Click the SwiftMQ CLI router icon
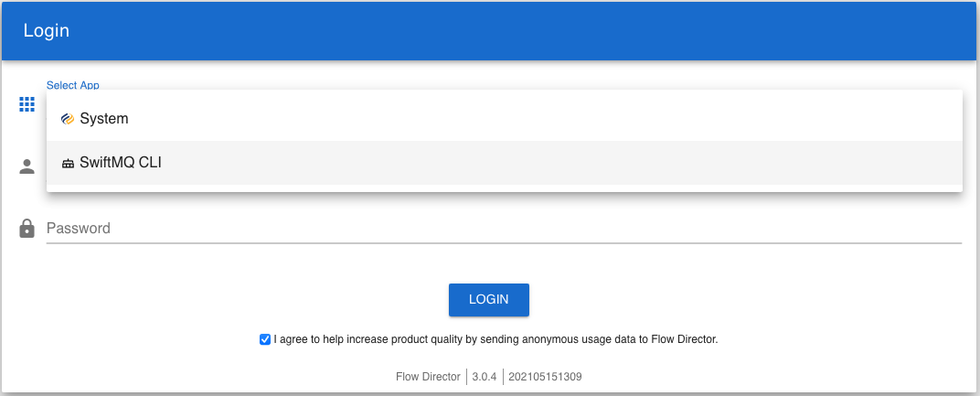This screenshot has height=396, width=980. click(x=68, y=164)
